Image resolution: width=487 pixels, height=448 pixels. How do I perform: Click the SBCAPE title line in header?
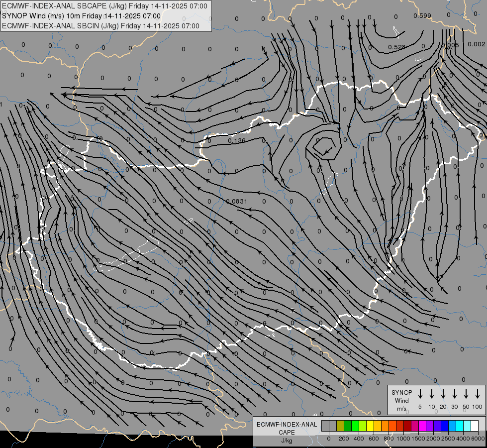104,6
